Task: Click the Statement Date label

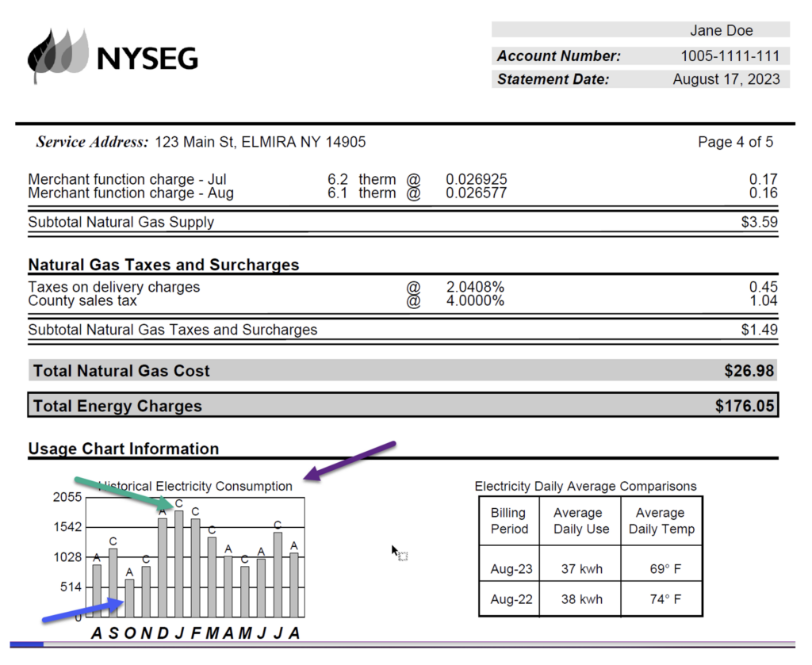Action: [x=553, y=79]
